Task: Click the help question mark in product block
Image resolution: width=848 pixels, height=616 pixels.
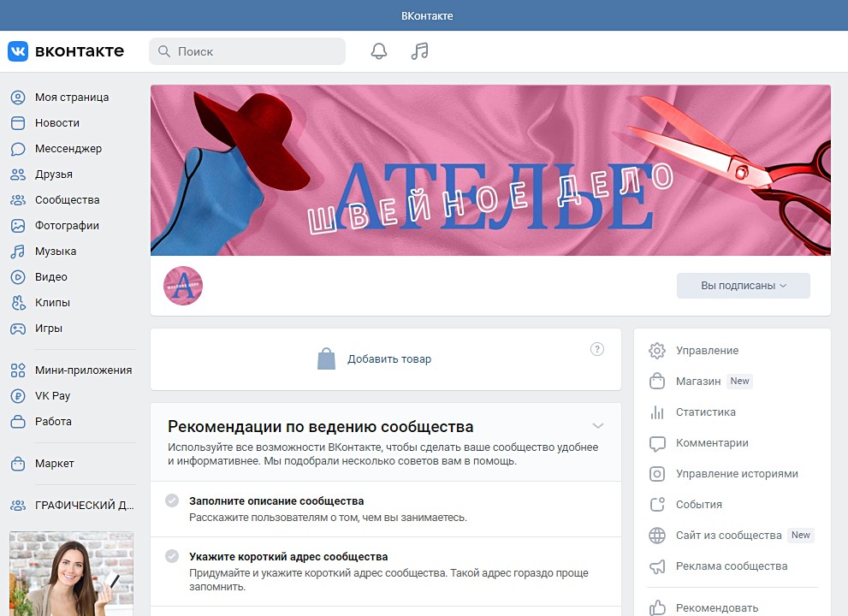Action: click(x=597, y=349)
